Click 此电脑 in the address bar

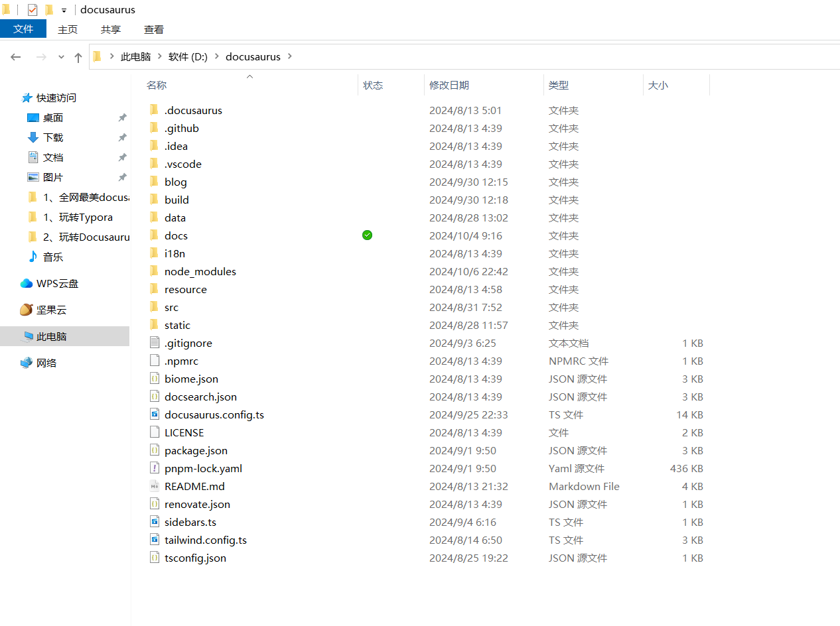point(135,57)
